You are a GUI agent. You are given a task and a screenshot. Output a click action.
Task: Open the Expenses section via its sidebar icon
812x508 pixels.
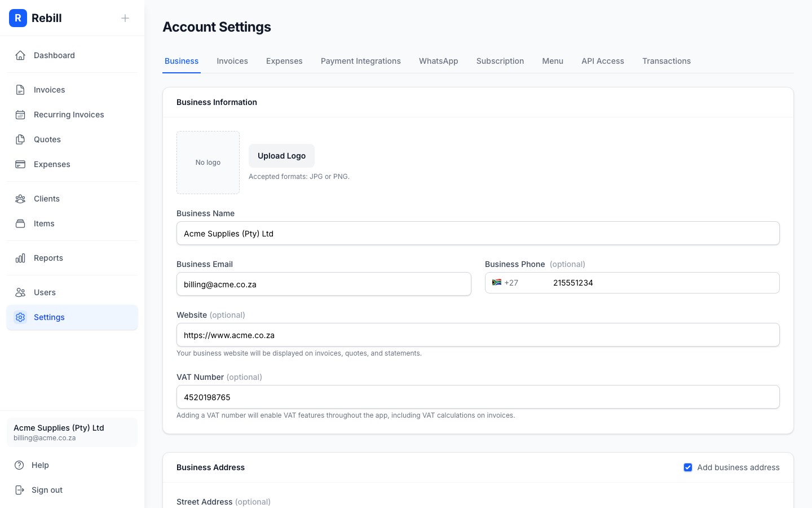(20, 164)
